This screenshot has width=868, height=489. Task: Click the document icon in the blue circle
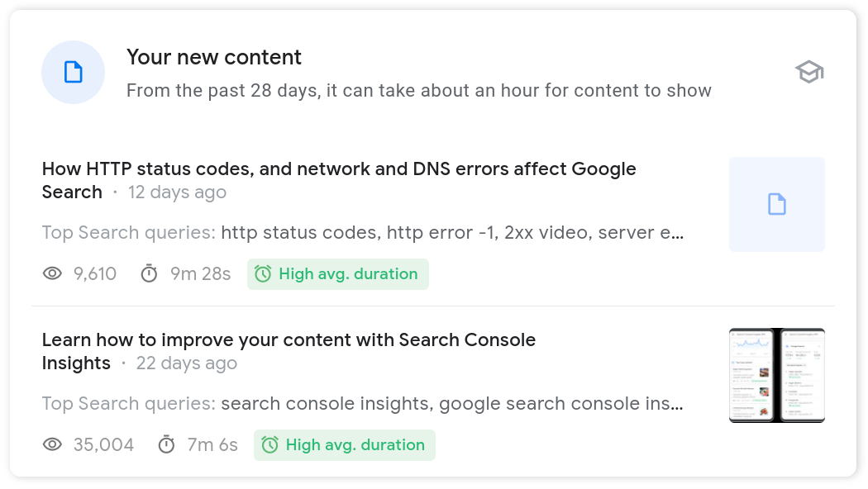(73, 72)
